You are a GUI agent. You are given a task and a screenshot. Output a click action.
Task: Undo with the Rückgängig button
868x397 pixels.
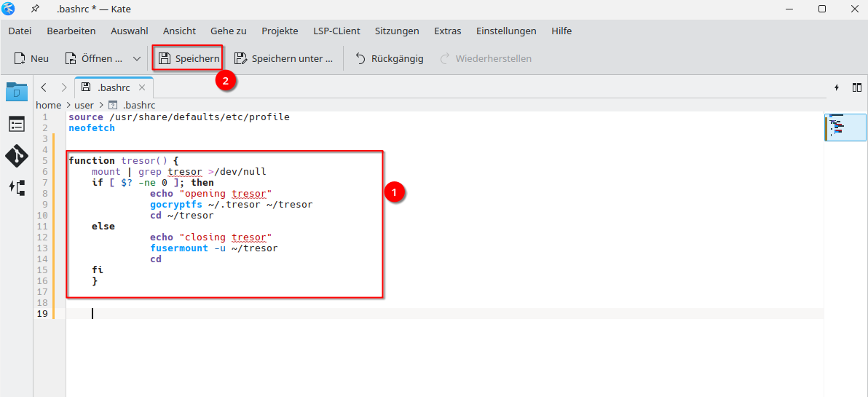(x=389, y=58)
